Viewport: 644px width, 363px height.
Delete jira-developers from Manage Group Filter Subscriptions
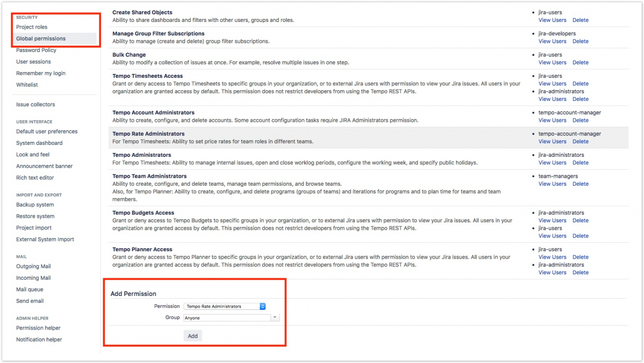(x=580, y=41)
